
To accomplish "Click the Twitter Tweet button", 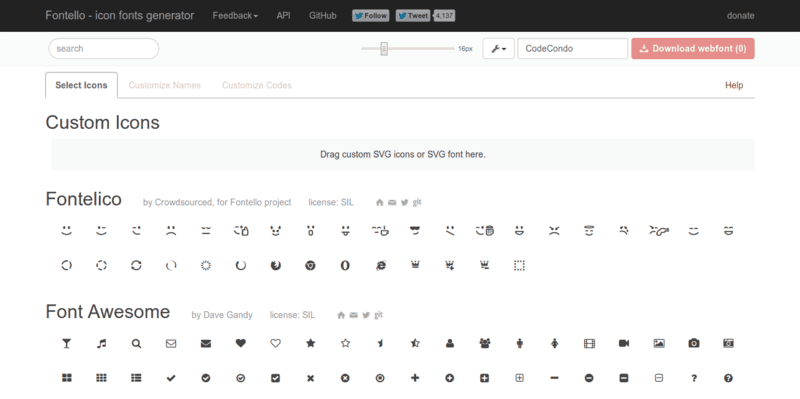I will pyautogui.click(x=413, y=16).
